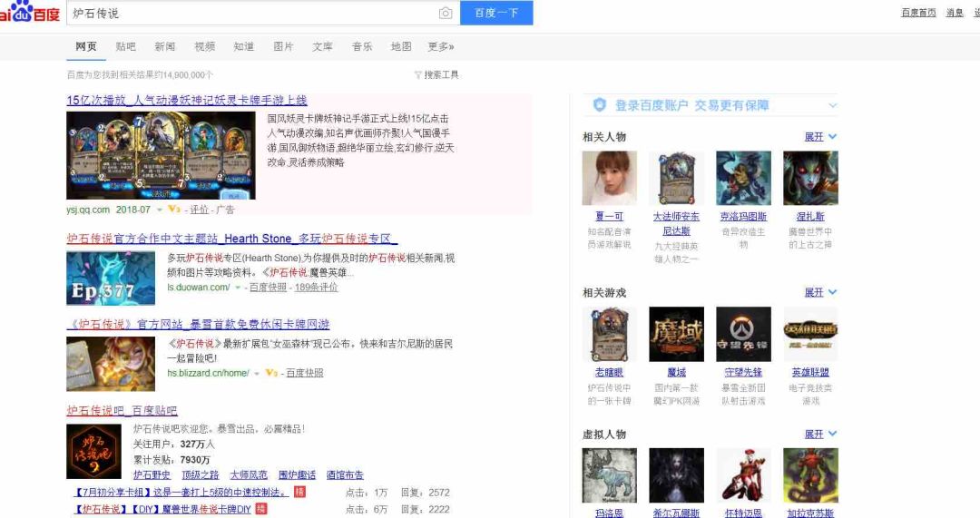This screenshot has height=518, width=980.
Task: Click the camera image-search icon
Action: point(445,13)
